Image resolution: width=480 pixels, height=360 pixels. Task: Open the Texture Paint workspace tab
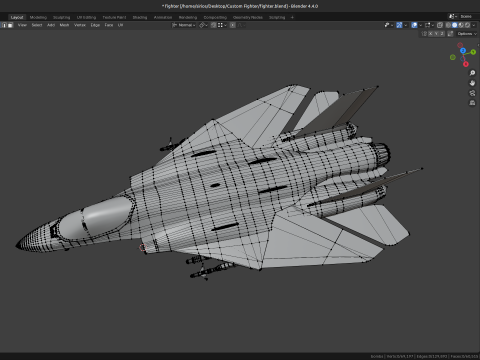tap(114, 17)
